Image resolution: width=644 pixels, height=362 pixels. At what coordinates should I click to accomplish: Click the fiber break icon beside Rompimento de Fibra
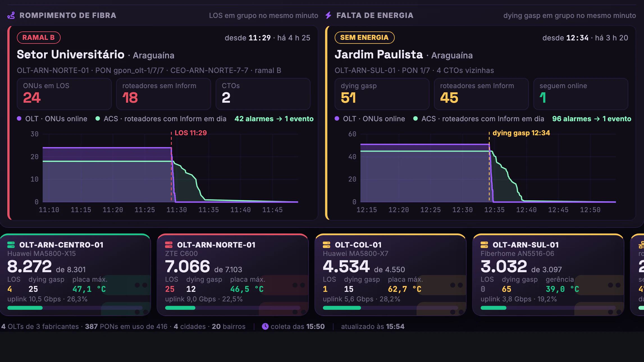(x=11, y=15)
